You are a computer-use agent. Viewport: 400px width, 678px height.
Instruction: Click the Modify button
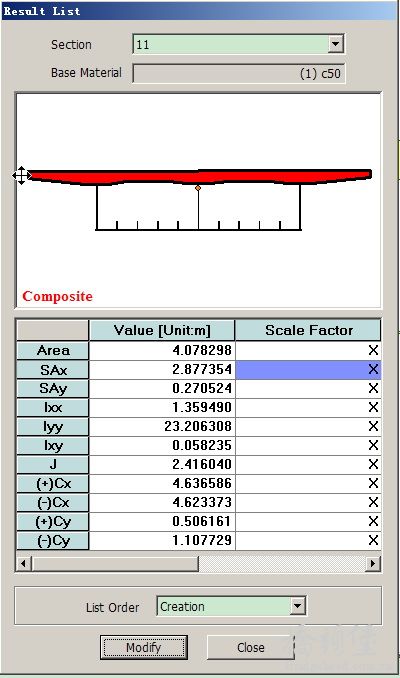(x=144, y=647)
